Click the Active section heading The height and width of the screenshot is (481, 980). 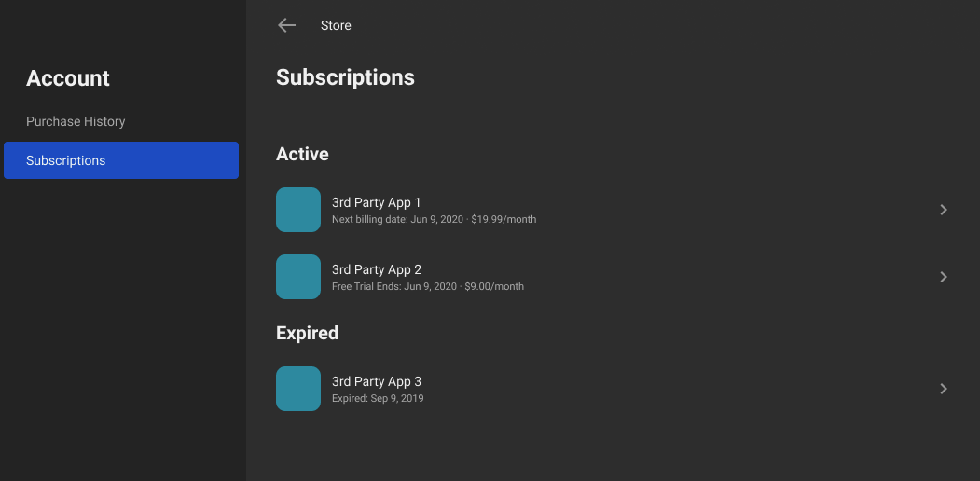(302, 154)
